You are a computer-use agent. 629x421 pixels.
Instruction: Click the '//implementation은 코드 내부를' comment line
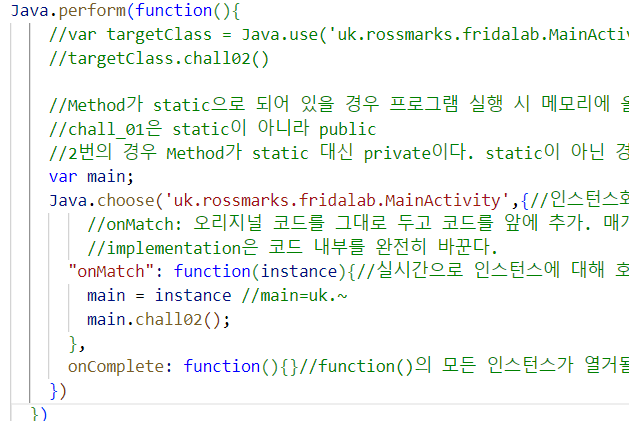pyautogui.click(x=292, y=247)
